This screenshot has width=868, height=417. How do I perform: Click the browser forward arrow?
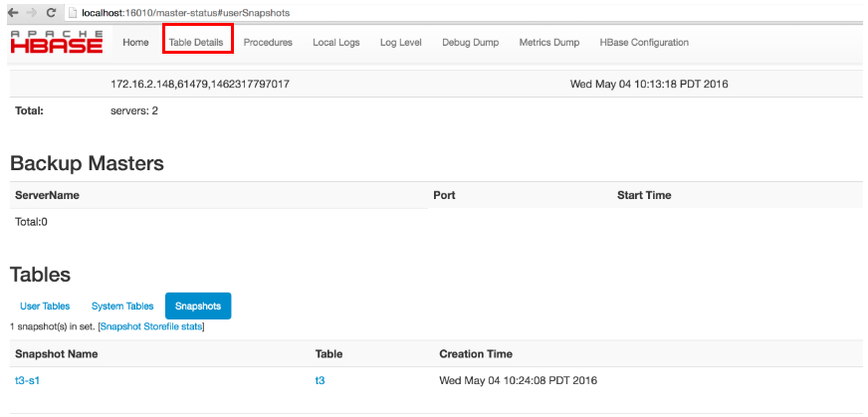(32, 12)
